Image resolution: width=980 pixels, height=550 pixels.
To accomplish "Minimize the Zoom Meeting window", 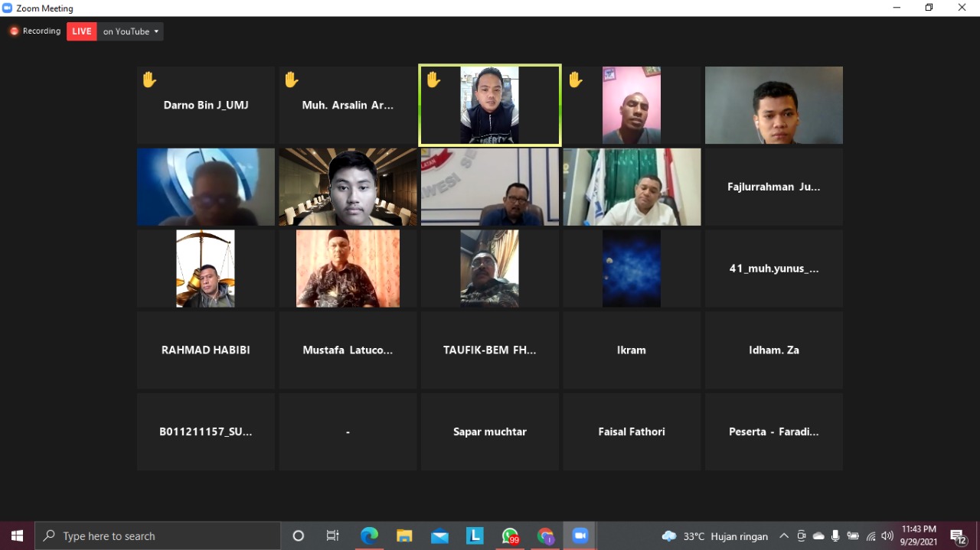I will point(897,8).
